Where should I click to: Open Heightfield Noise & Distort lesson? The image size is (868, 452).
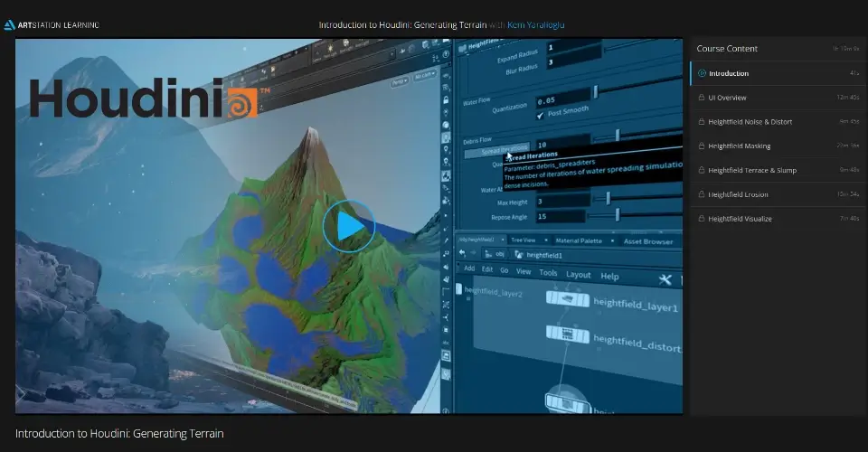click(x=778, y=122)
